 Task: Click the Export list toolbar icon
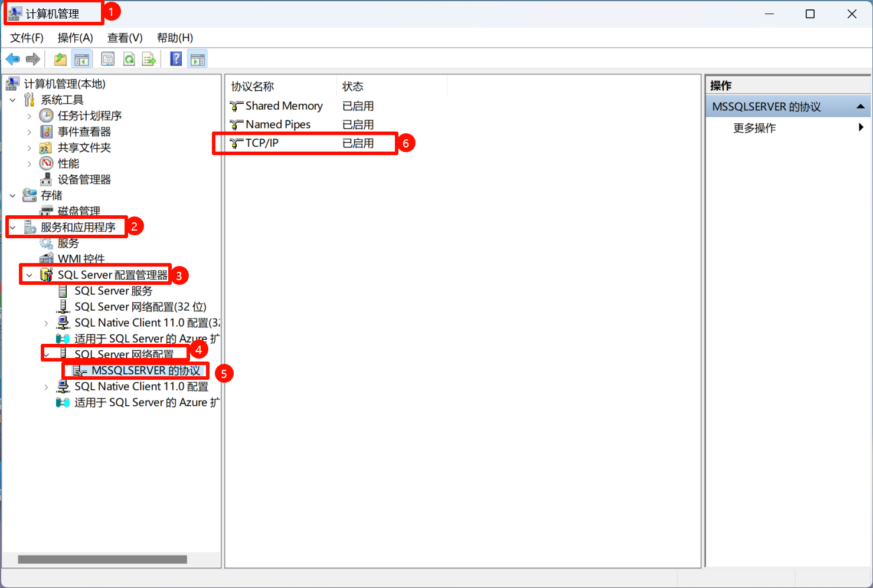[149, 59]
